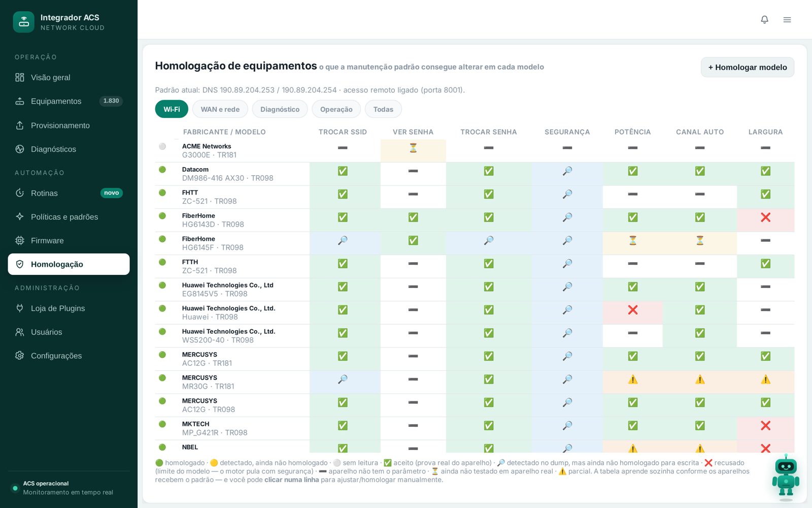Switch to WAN e rede tab
Viewport: 812px width, 508px height.
[x=220, y=109]
